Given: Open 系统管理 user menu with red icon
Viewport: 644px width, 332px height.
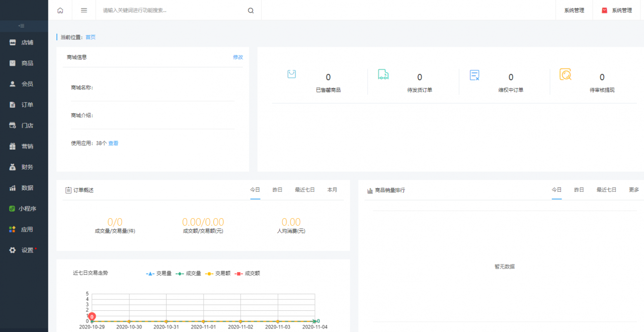Looking at the screenshot, I should 617,10.
